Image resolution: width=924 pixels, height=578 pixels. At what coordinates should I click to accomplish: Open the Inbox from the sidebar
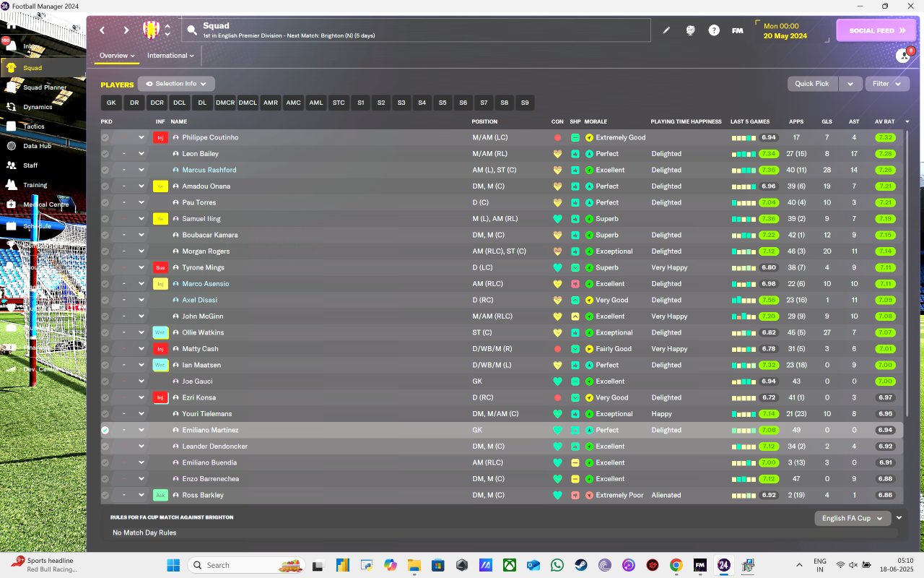pyautogui.click(x=29, y=46)
